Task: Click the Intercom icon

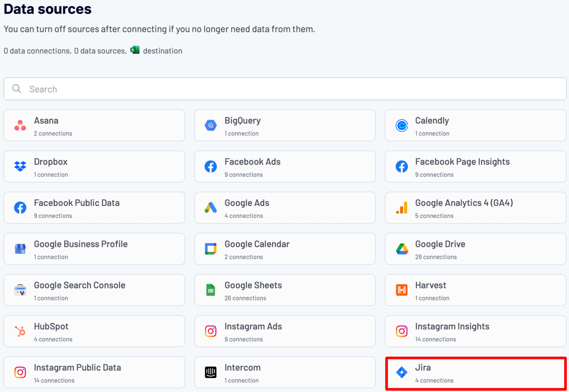Action: 211,372
